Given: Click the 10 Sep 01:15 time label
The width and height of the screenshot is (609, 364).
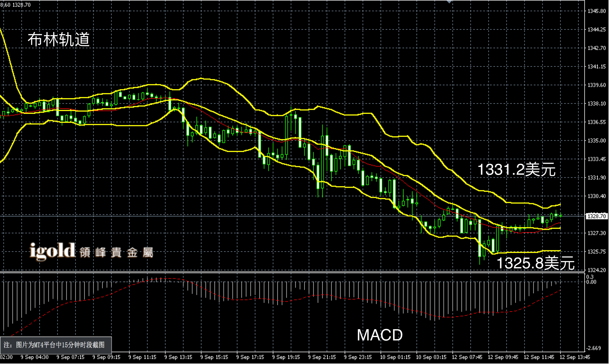Looking at the screenshot, I should (x=395, y=357).
